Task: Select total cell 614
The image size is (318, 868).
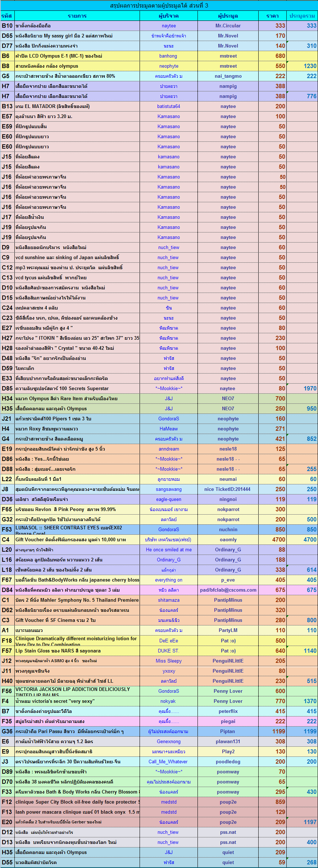Action: (x=302, y=570)
